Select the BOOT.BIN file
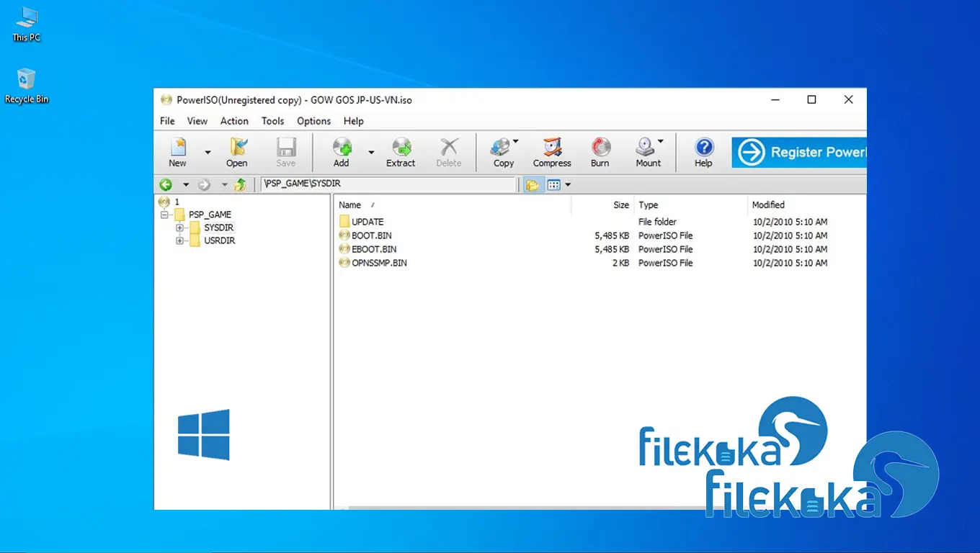Viewport: 980px width, 553px height. point(371,235)
